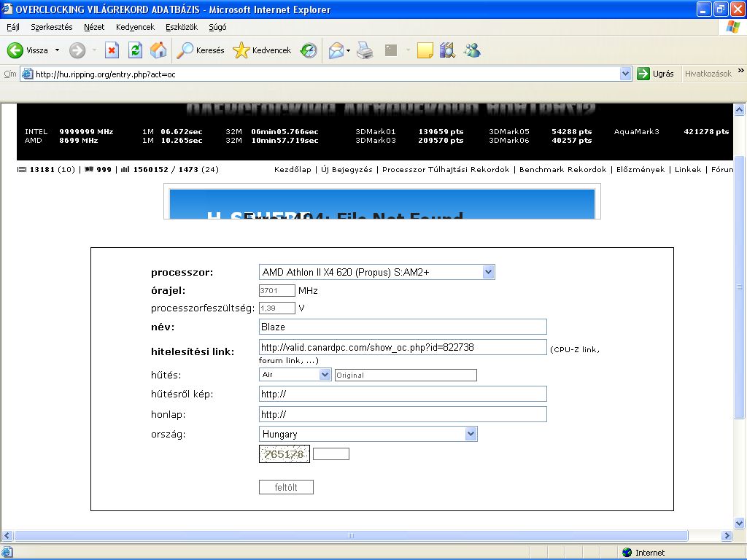This screenshot has height=560, width=747.
Task: Click the vertical scrollbar thumb
Action: [740, 287]
